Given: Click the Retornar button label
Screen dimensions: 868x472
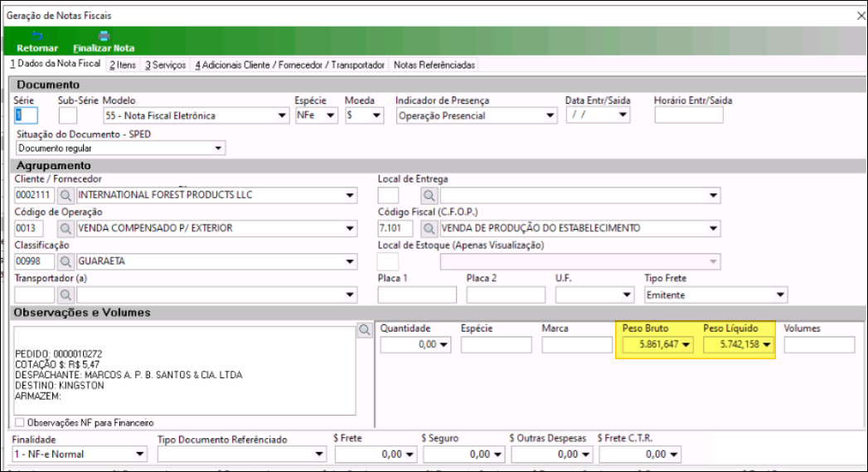Looking at the screenshot, I should coord(37,48).
